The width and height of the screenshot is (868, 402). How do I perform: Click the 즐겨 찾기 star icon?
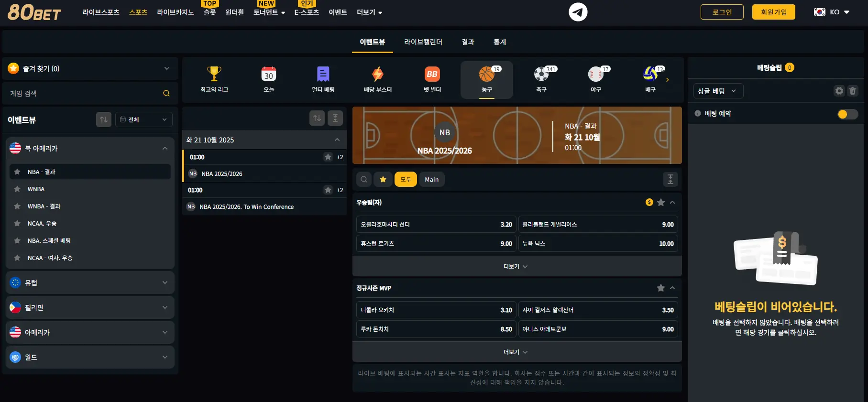coord(13,68)
